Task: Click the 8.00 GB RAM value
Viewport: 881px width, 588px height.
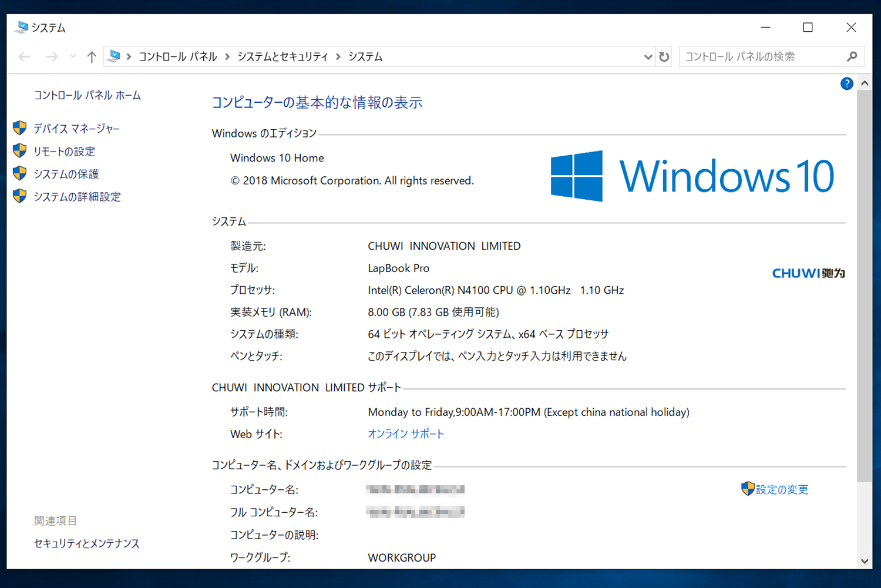Action: (x=433, y=312)
